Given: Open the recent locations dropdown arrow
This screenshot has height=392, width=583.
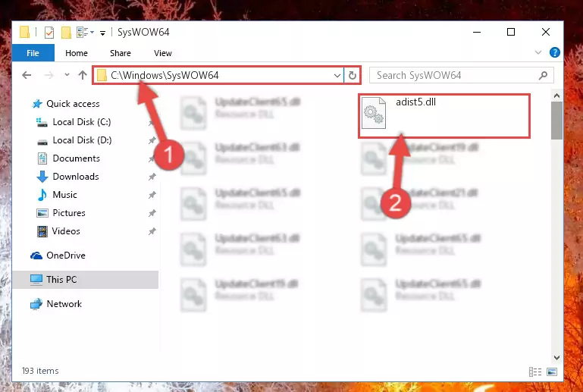Looking at the screenshot, I should coord(67,75).
